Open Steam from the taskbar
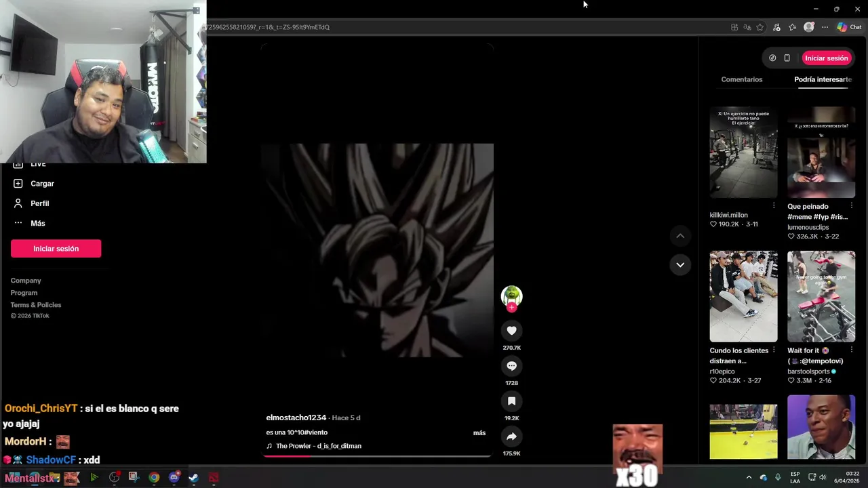868x488 pixels. point(193,477)
